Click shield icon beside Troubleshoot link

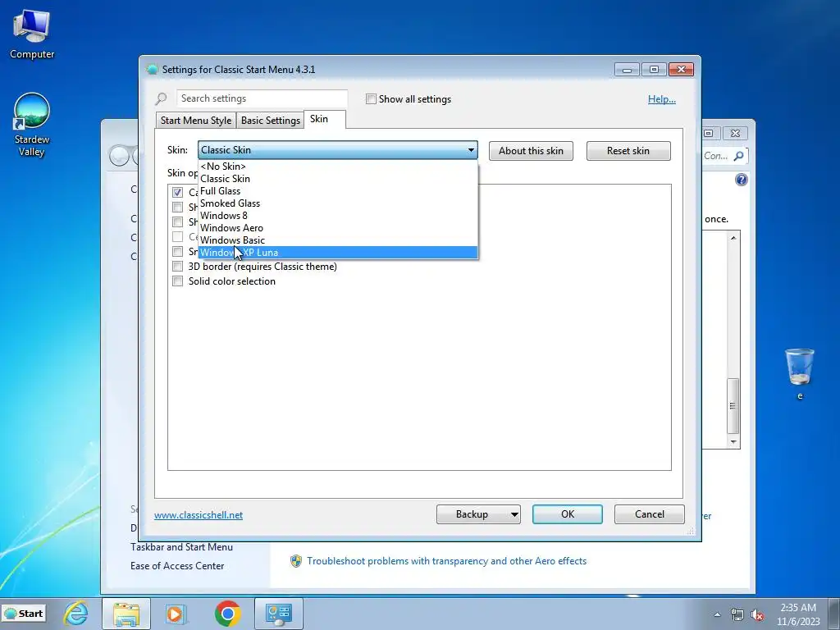[x=295, y=561]
